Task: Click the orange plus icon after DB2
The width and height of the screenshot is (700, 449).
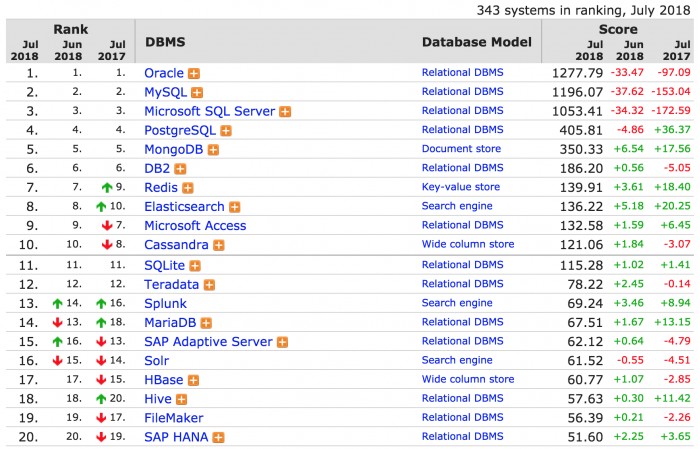Action: [180, 169]
